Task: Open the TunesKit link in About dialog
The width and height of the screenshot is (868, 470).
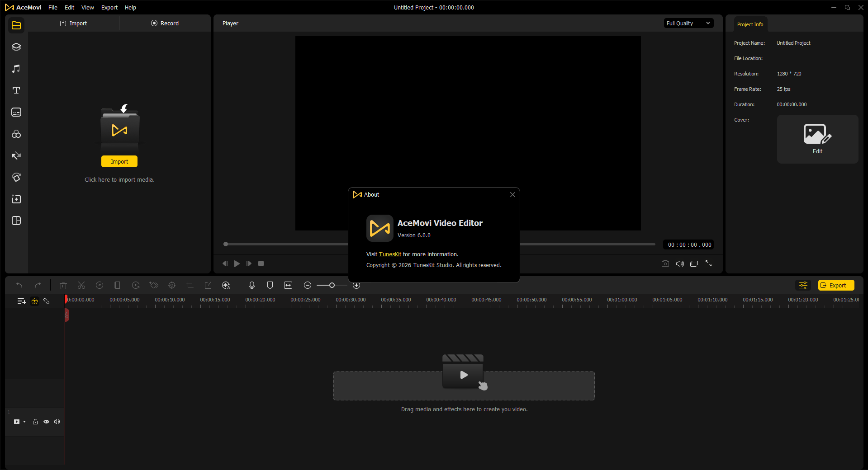Action: click(390, 254)
